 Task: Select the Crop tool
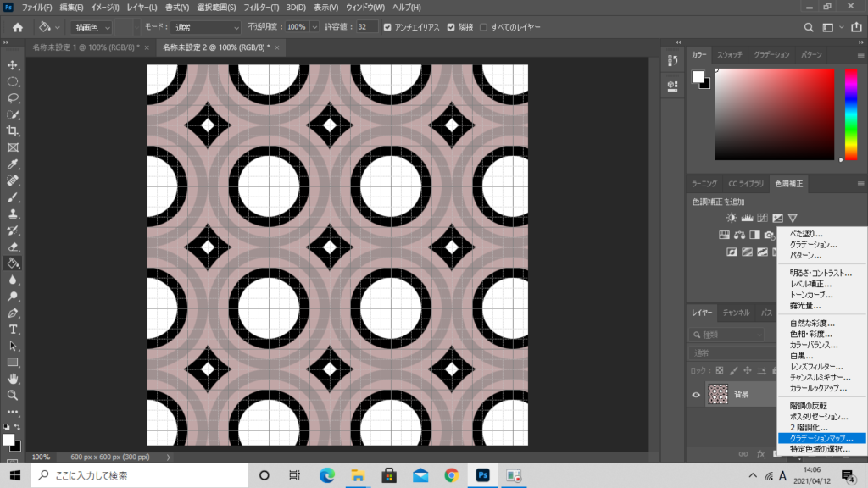coord(13,131)
